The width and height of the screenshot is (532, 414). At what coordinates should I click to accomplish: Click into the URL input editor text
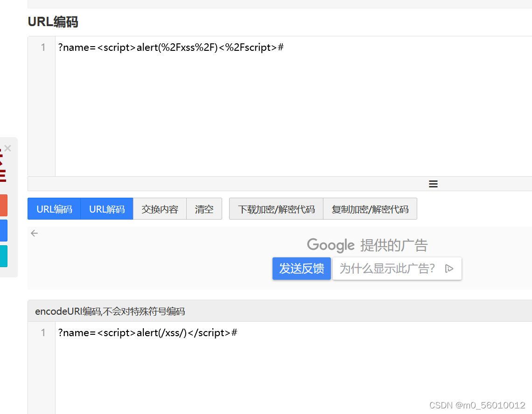[x=171, y=48]
